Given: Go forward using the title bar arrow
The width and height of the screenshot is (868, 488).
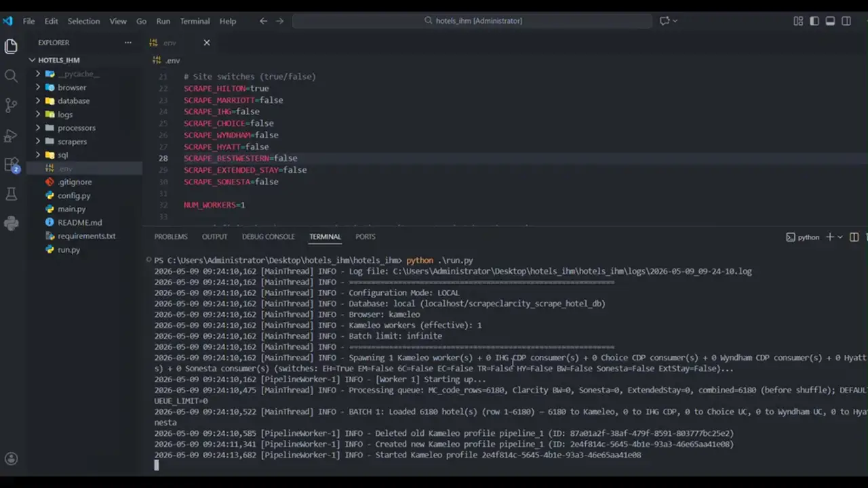Looking at the screenshot, I should tap(279, 21).
